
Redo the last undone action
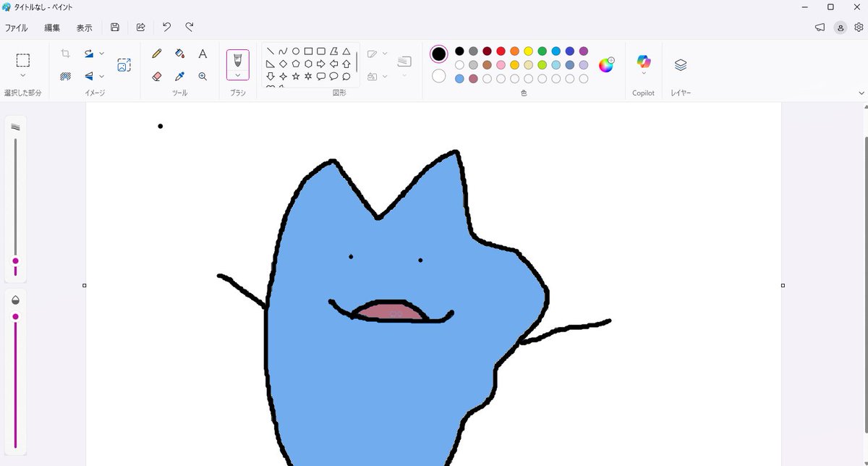click(x=190, y=27)
